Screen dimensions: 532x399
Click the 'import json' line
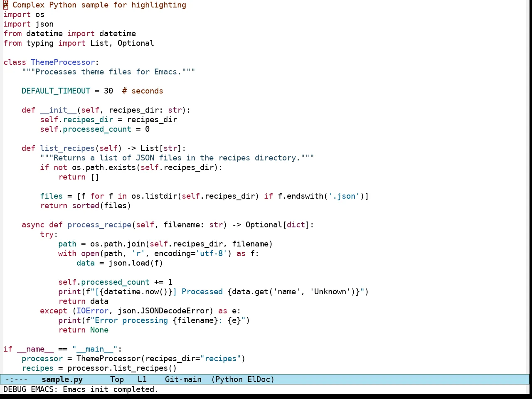pos(28,24)
